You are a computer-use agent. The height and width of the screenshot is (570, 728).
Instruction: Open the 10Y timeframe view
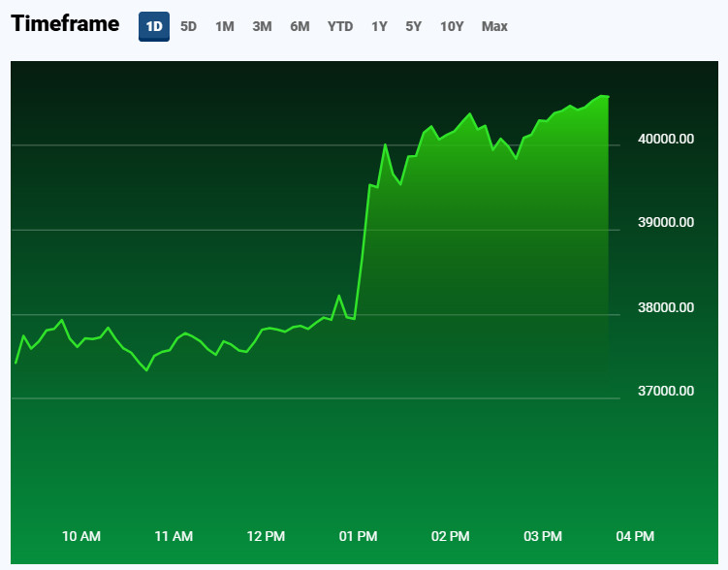452,26
